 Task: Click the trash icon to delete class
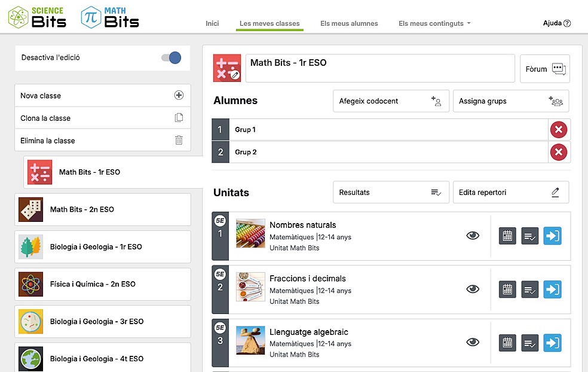(179, 141)
